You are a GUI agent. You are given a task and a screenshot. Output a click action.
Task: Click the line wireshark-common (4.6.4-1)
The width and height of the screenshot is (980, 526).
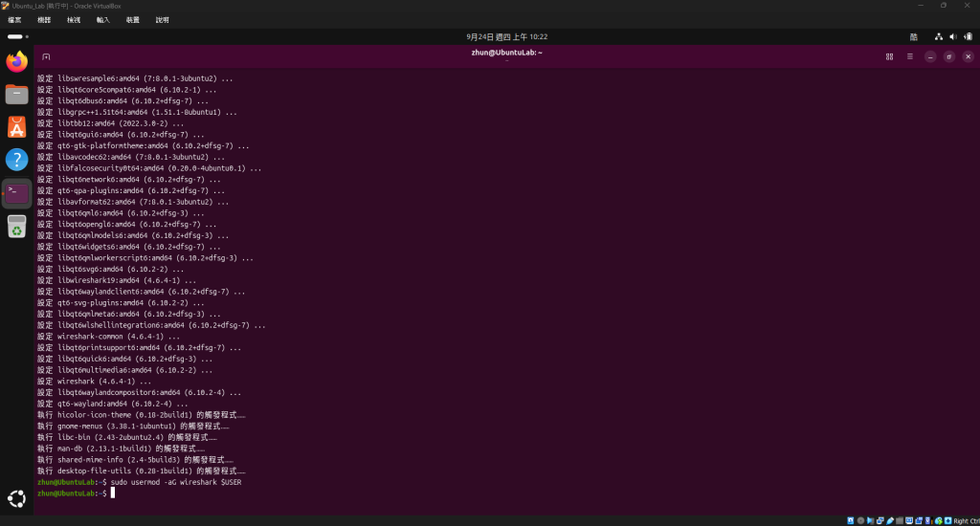[x=108, y=336]
